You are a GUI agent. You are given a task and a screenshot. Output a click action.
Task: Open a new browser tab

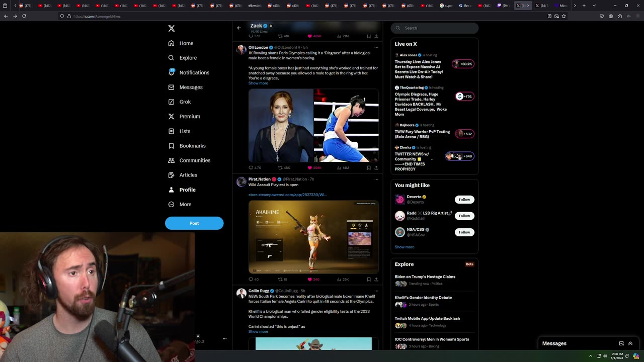click(x=584, y=6)
